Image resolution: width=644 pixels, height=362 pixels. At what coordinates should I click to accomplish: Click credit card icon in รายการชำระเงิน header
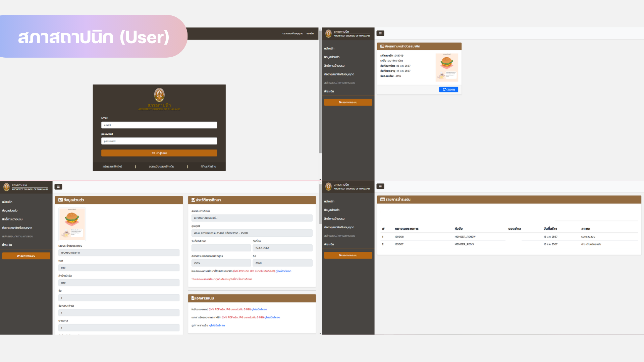382,199
